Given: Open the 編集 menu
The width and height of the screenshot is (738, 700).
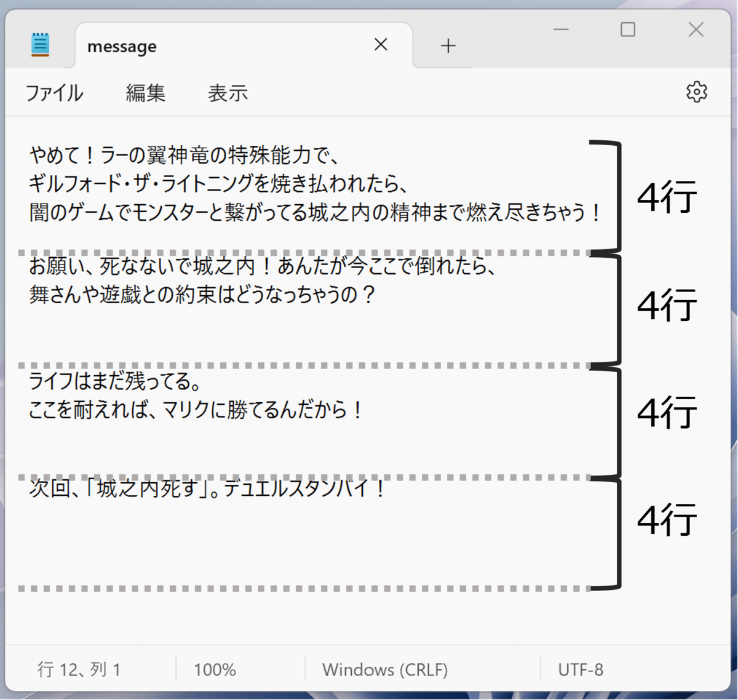Looking at the screenshot, I should coord(145,93).
